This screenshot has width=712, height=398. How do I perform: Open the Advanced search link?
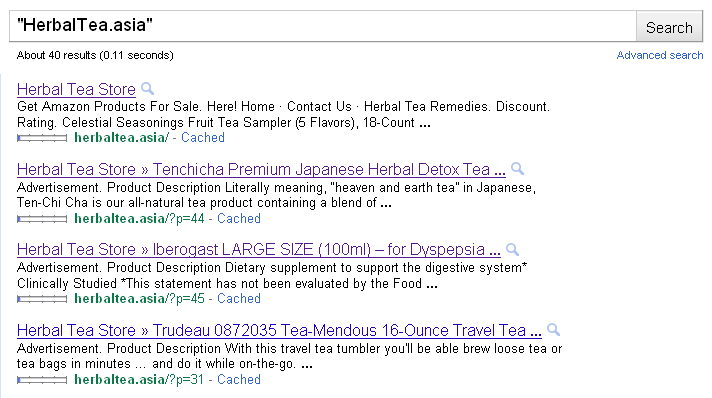(659, 55)
